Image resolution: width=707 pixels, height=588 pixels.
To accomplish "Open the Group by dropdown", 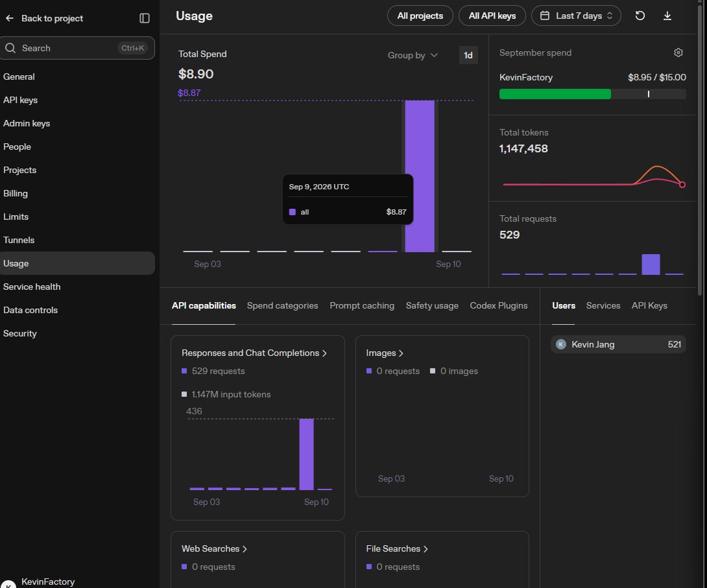I will pos(413,55).
